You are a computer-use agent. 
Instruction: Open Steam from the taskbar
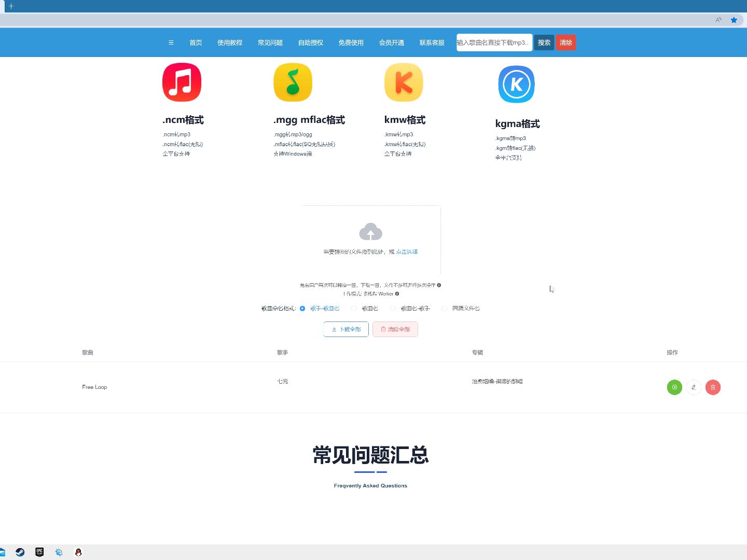pyautogui.click(x=20, y=552)
